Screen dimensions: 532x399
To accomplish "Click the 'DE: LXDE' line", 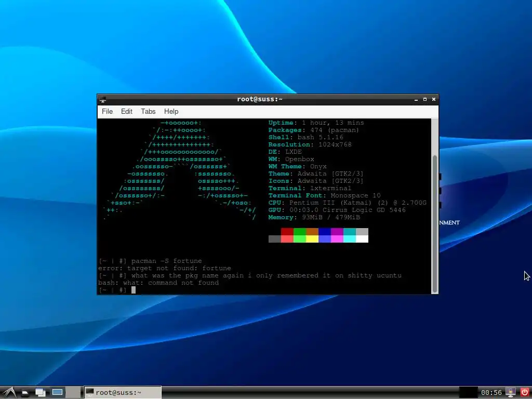I will [285, 152].
